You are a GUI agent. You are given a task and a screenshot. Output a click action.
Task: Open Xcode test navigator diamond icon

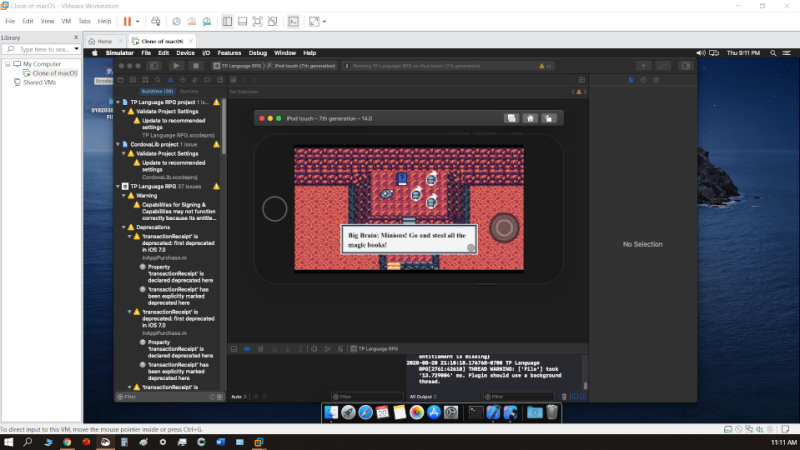183,80
